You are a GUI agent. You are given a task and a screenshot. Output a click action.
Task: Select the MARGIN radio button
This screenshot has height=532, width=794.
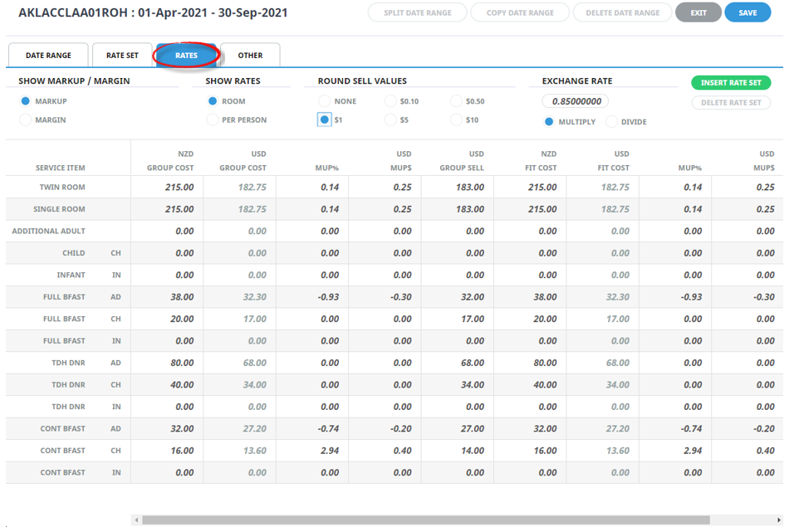point(25,120)
